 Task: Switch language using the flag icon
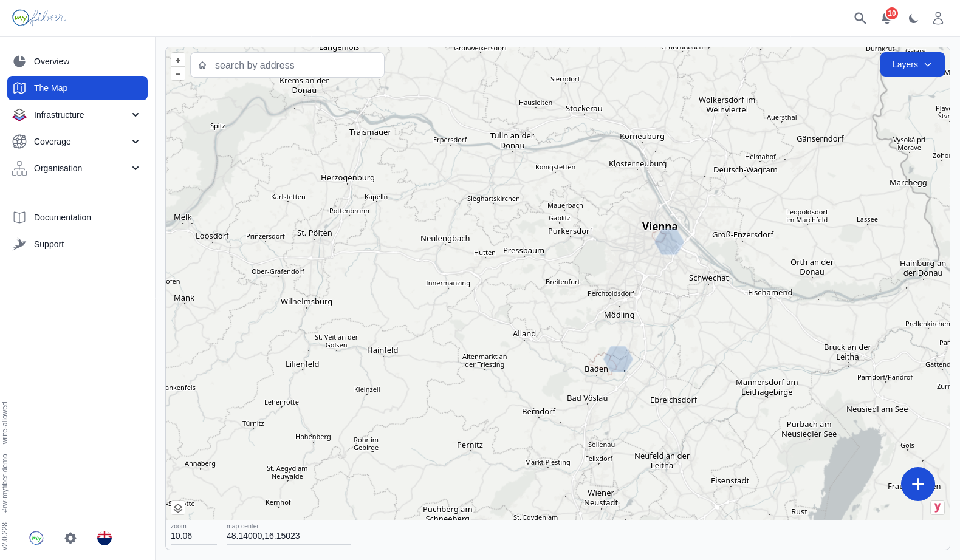[x=105, y=538]
